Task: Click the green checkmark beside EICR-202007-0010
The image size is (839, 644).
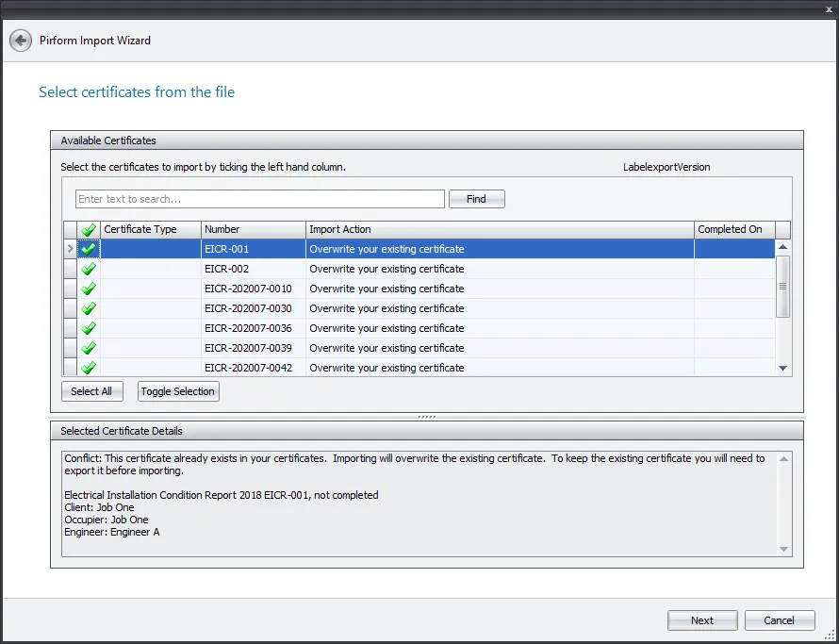Action: pos(87,289)
